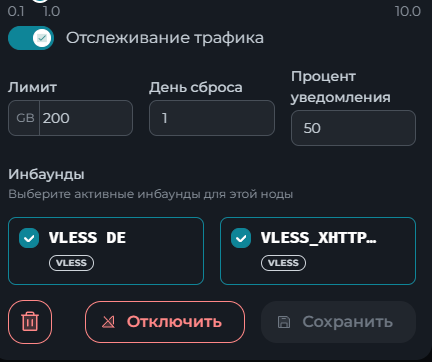The image size is (432, 362).
Task: Click the Лимит field showing 200
Action: click(86, 118)
